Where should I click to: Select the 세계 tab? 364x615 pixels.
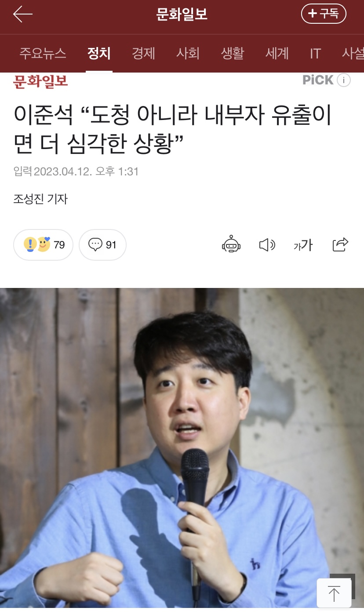point(277,54)
